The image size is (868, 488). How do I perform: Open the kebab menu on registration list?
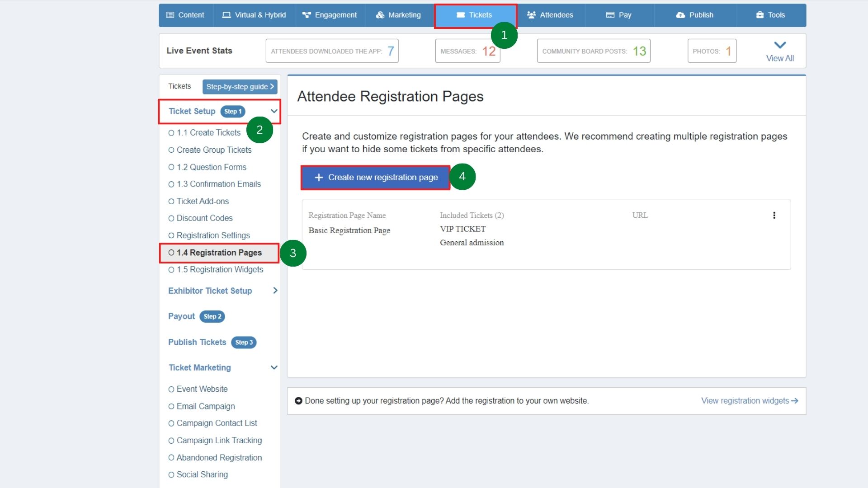[774, 216]
